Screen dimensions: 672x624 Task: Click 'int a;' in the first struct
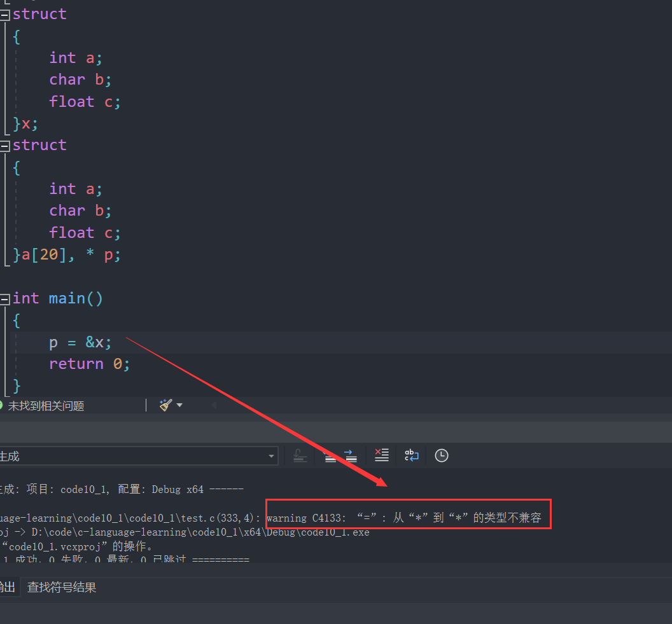[76, 58]
